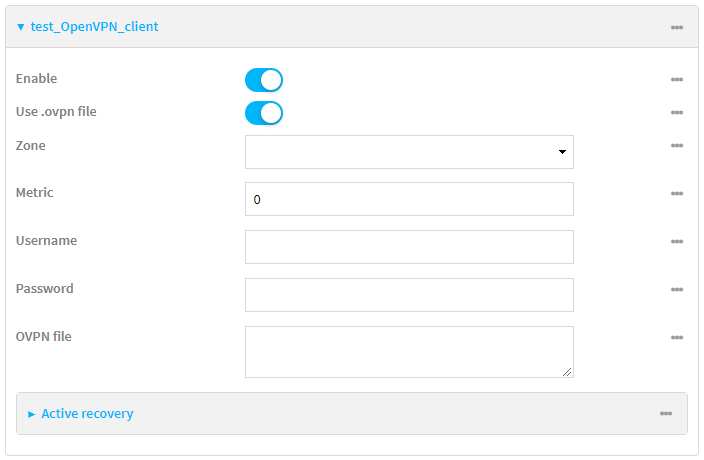This screenshot has width=704, height=460.
Task: Open the Zone dropdown list
Action: coord(409,152)
